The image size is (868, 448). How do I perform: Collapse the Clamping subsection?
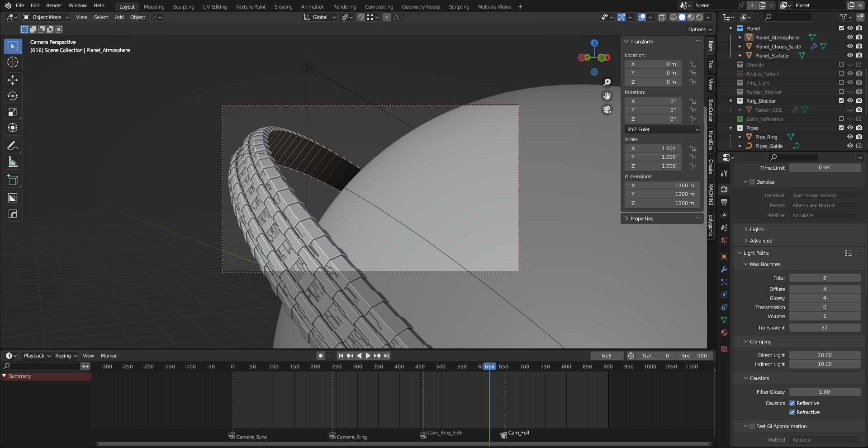point(760,342)
